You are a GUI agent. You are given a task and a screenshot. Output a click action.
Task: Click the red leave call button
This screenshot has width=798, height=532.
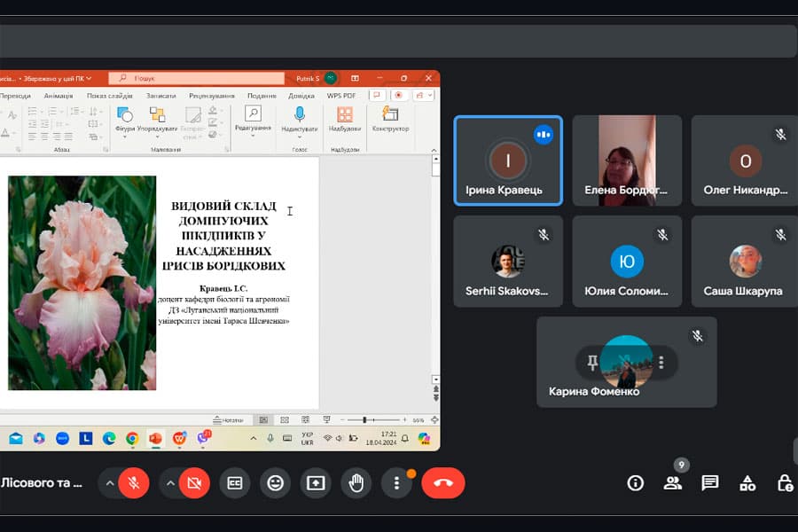coord(443,483)
